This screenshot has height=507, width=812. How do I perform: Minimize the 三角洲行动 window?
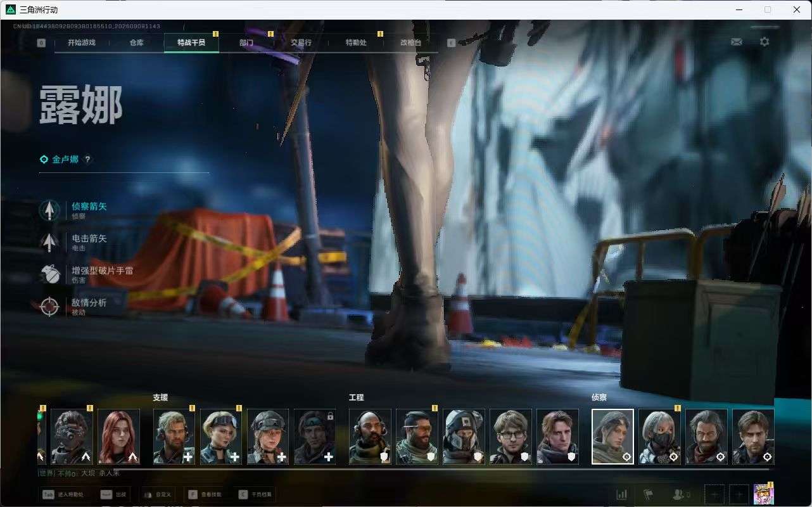point(739,10)
